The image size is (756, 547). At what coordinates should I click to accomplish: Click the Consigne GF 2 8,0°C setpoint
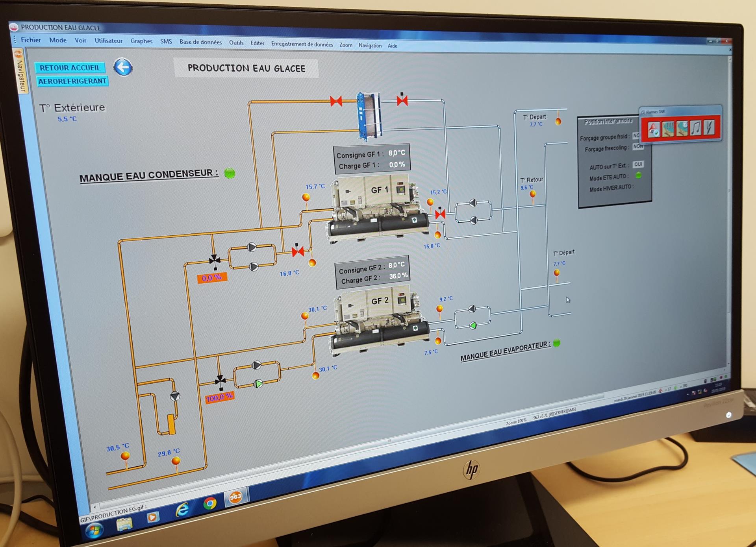tap(397, 265)
